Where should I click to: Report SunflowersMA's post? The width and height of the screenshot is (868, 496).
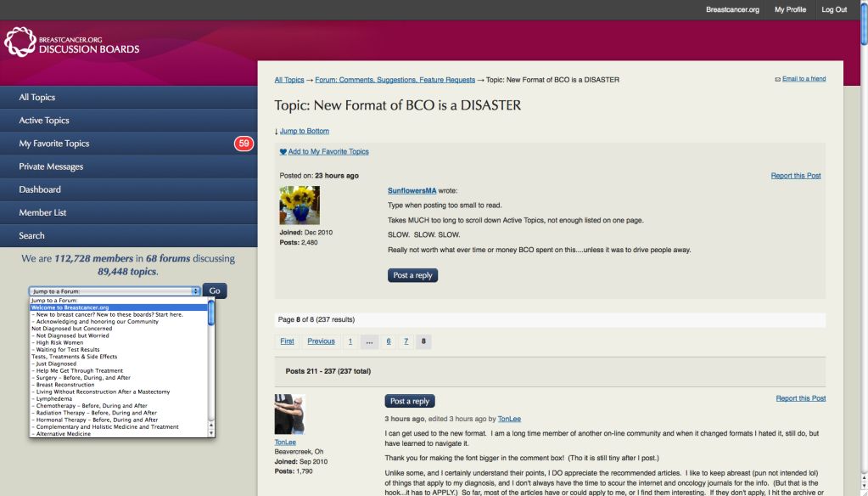(x=796, y=176)
